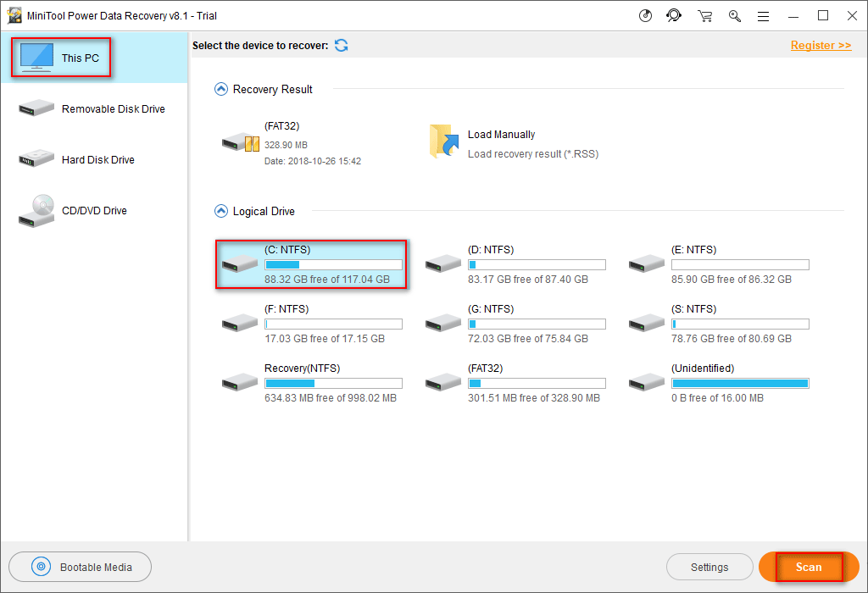Screen dimensions: 868x593
Task: Select the E: NTFS drive icon
Action: tap(647, 263)
